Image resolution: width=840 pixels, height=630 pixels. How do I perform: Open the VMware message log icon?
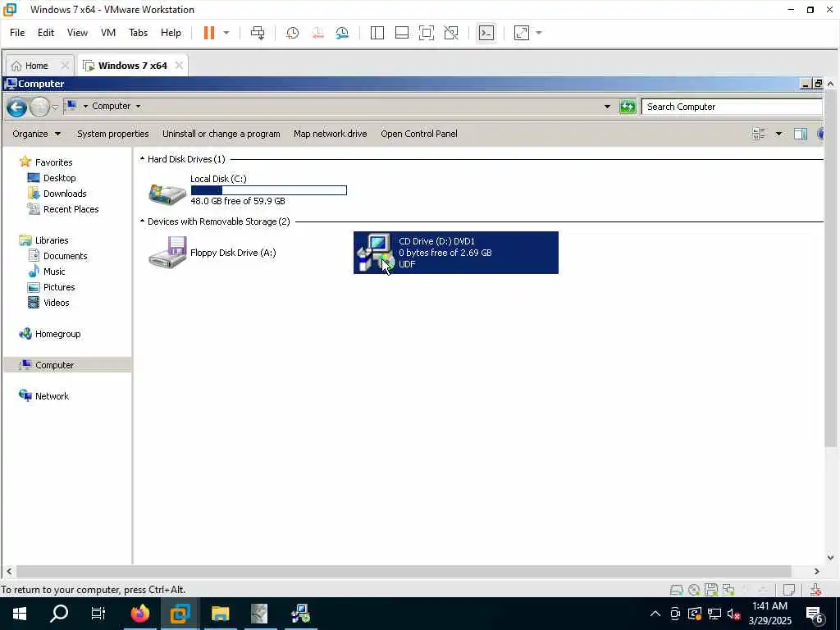pos(789,590)
